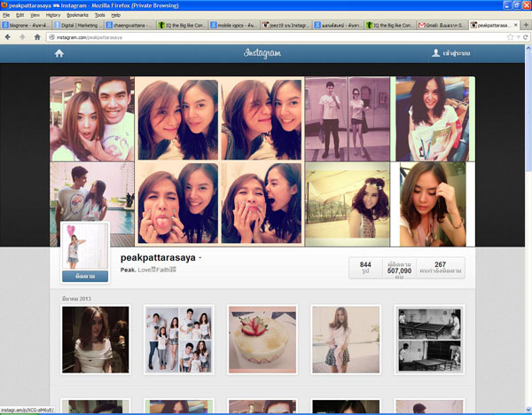Image resolution: width=532 pixels, height=415 pixels.
Task: Reload the page with the refresh icon
Action: [525, 37]
